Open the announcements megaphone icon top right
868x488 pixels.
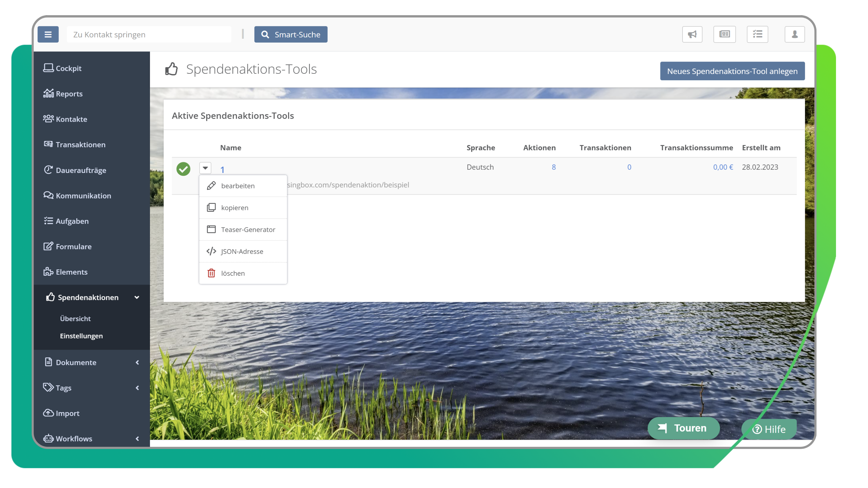coord(692,34)
